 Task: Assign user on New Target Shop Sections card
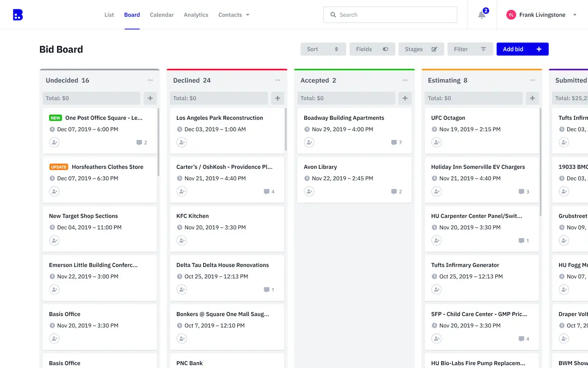click(x=54, y=240)
